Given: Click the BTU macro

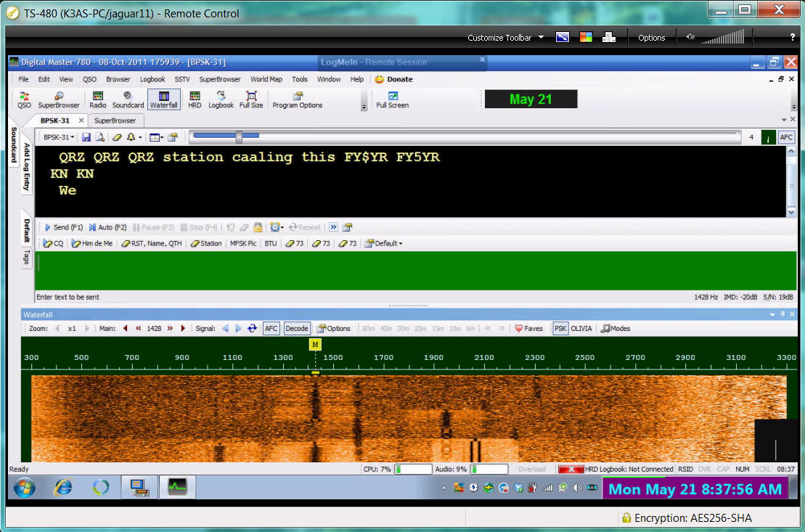Looking at the screenshot, I should [271, 243].
